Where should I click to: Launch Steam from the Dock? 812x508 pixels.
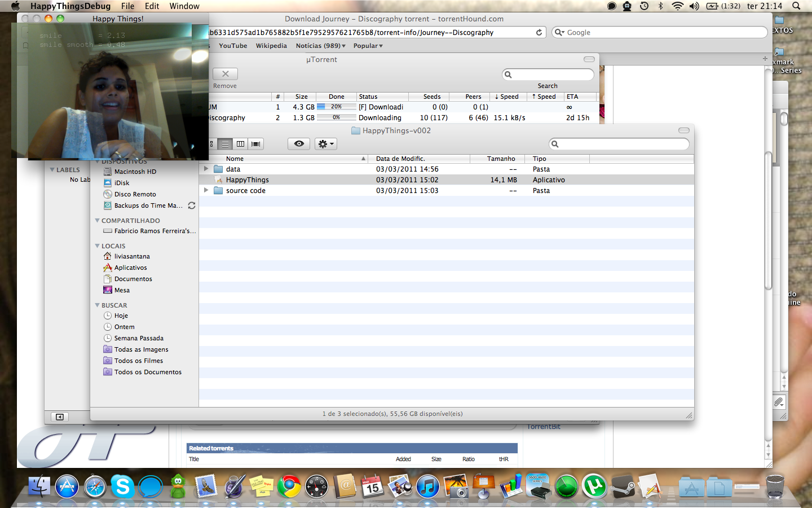point(623,486)
